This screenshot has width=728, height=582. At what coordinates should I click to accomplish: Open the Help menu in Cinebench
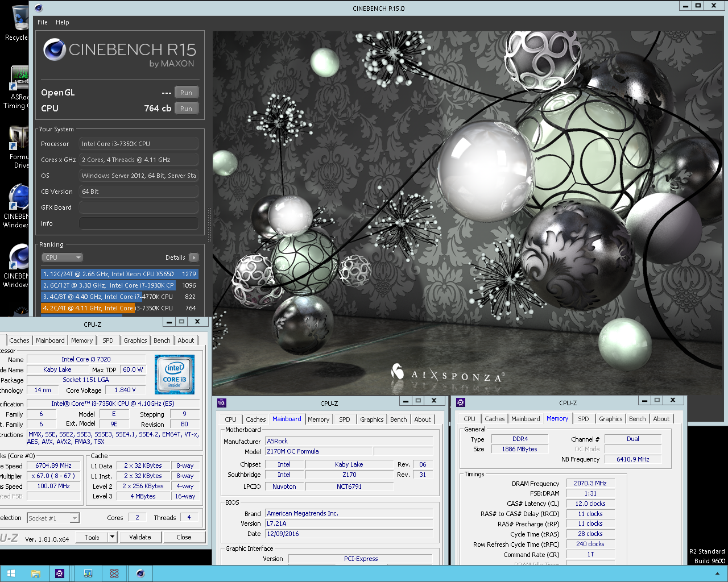(62, 22)
